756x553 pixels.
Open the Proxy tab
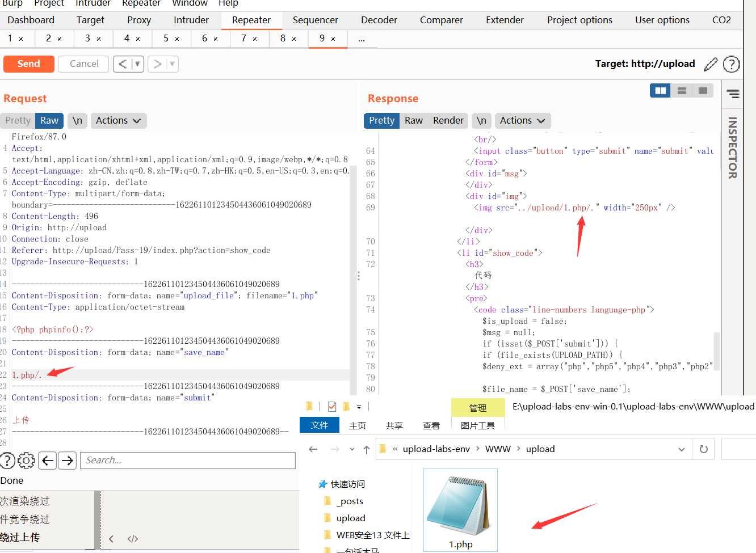[x=139, y=20]
